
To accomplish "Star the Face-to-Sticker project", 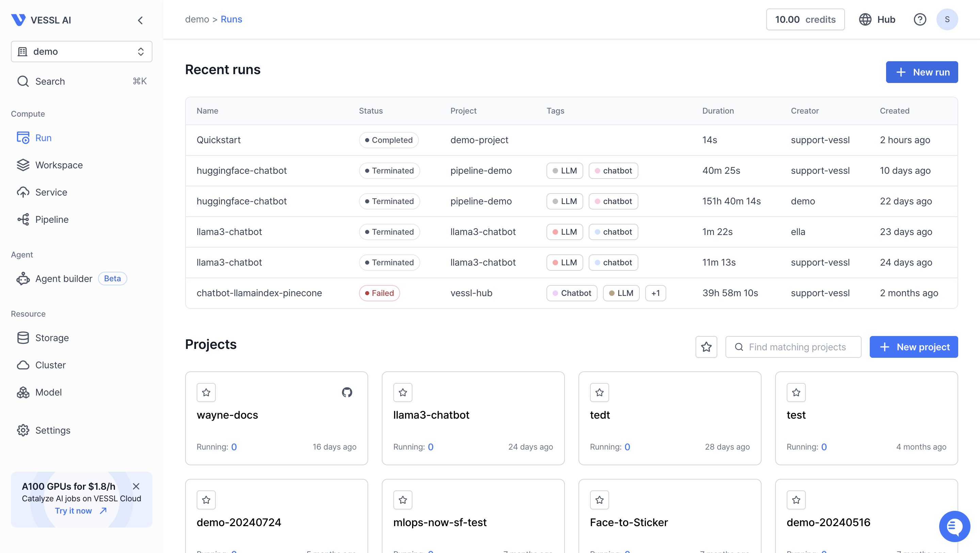I will pyautogui.click(x=599, y=500).
